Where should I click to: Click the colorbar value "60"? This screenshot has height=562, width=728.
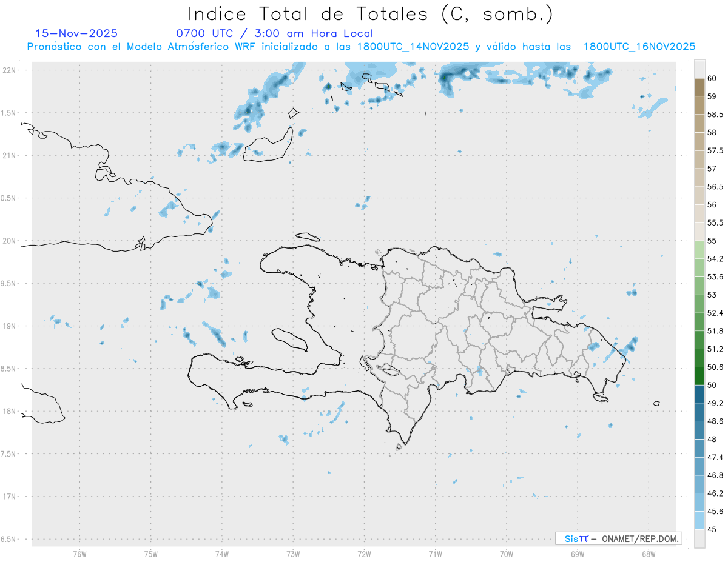click(x=712, y=78)
